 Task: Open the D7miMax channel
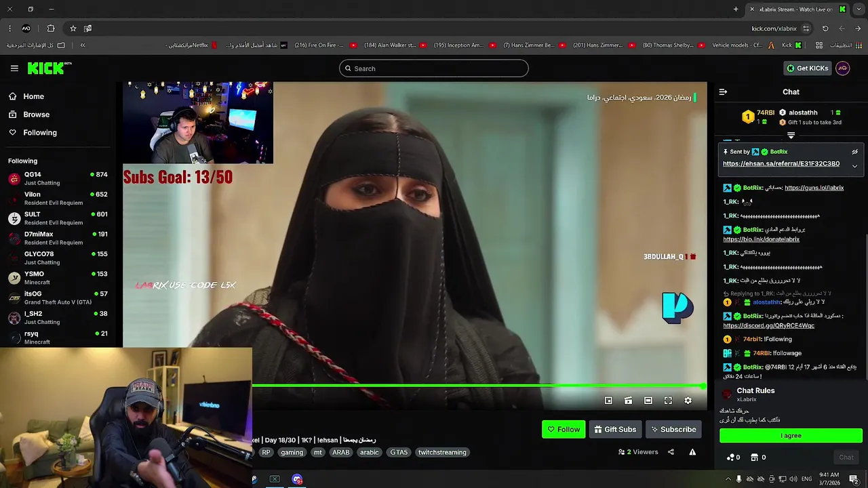pos(58,238)
